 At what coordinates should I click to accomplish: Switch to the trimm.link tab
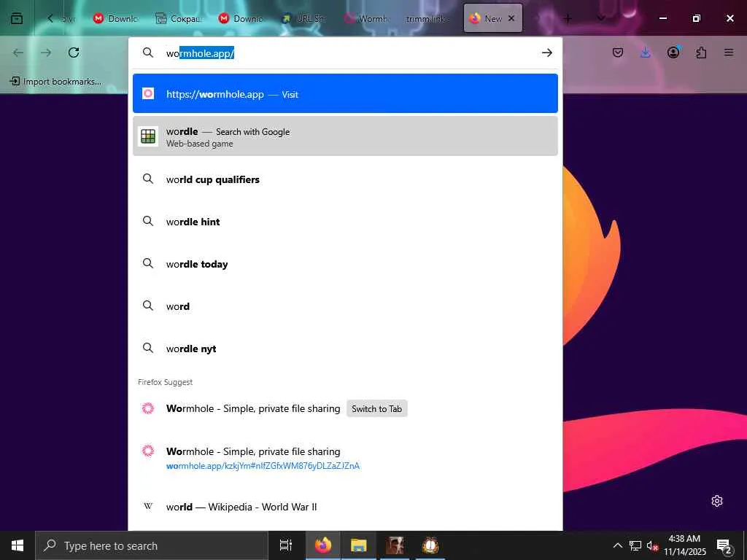[x=427, y=18]
